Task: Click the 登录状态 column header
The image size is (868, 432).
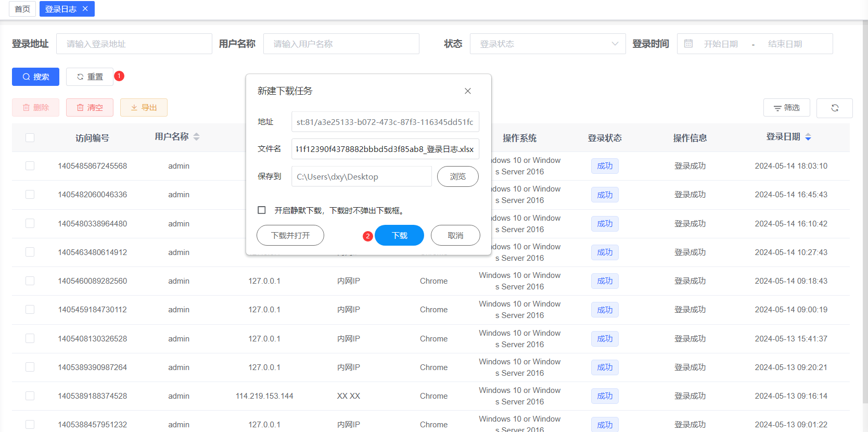Action: (x=605, y=138)
